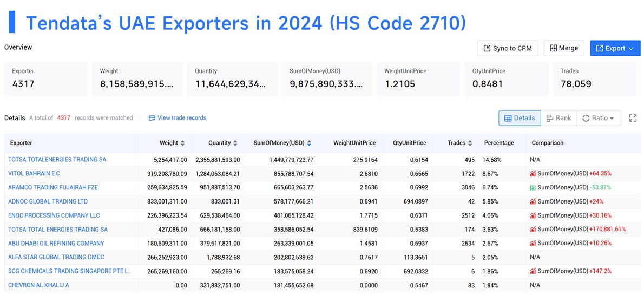Image resolution: width=644 pixels, height=295 pixels.
Task: Switch to the Rank view tab
Action: click(558, 118)
